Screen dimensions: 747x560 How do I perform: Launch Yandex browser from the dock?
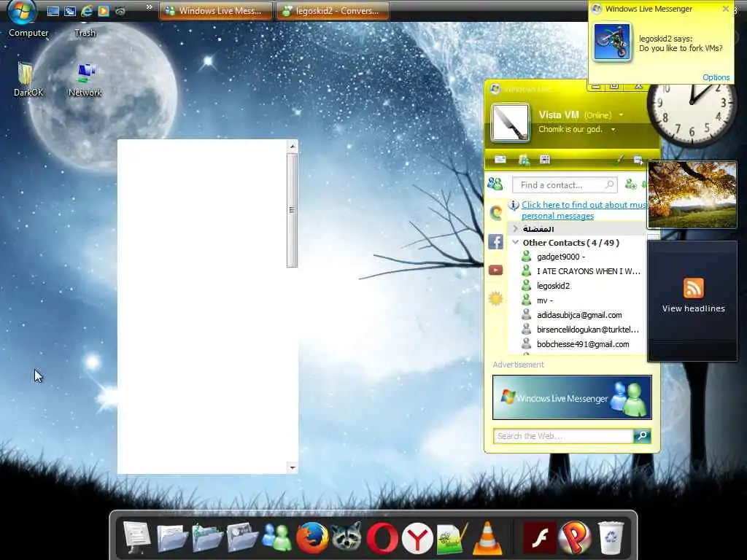point(417,539)
